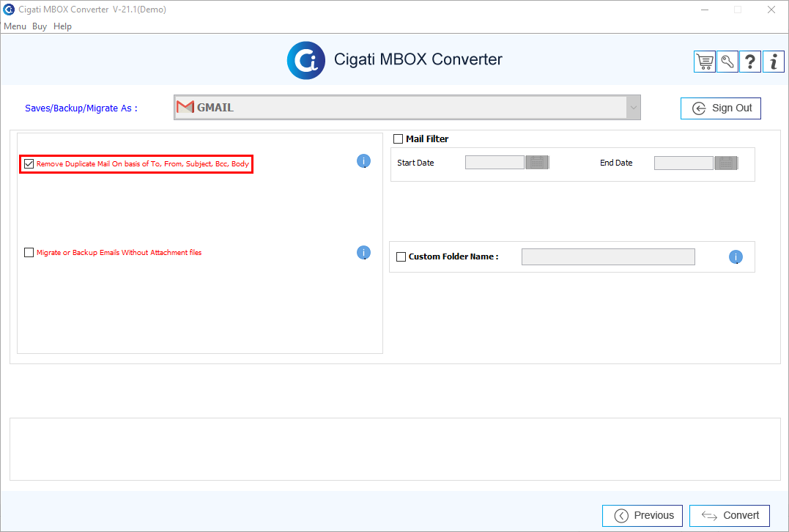This screenshot has height=532, width=789.
Task: Click the Cigati logo in header
Action: (306, 60)
